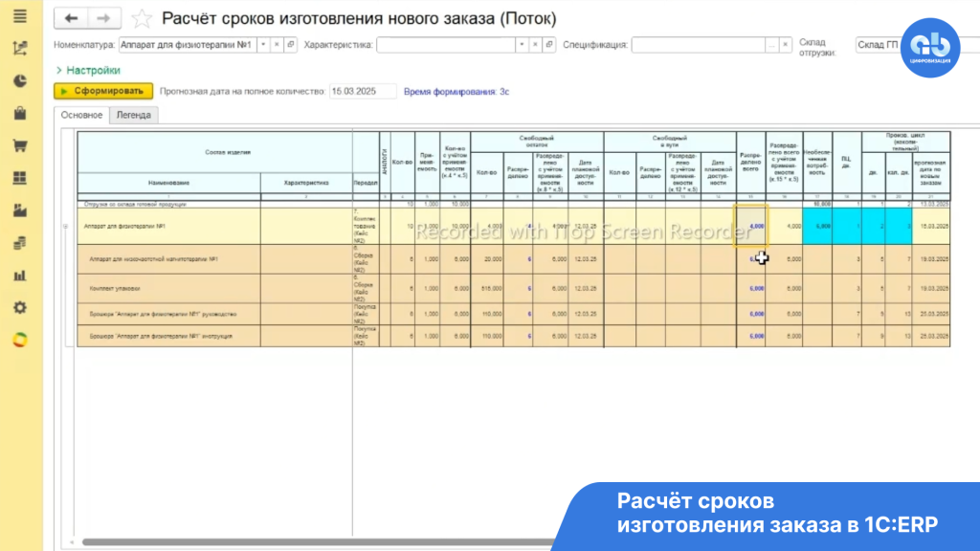
Task: Click Распределено всего value in Комплект упаковки row
Action: pos(751,289)
